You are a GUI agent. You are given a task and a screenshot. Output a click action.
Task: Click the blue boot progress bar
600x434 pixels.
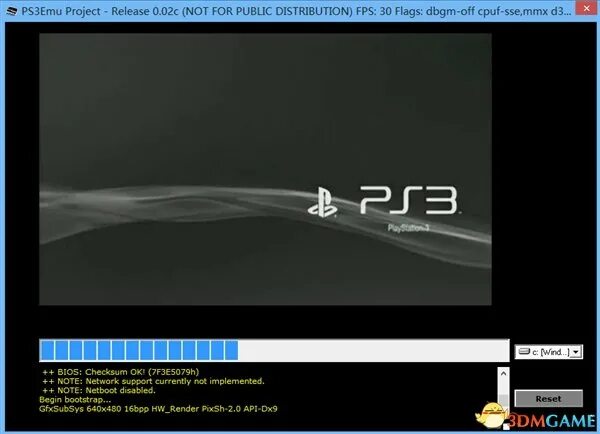274,350
